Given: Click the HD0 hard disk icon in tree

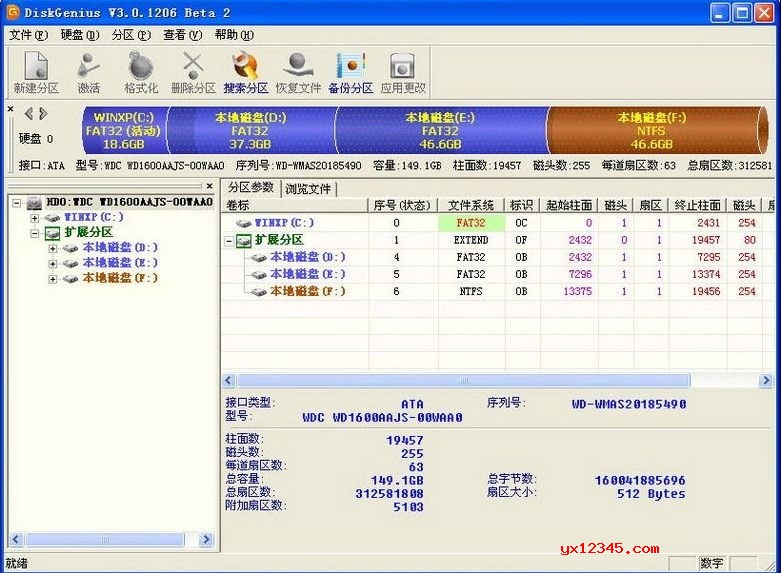Looking at the screenshot, I should 34,202.
